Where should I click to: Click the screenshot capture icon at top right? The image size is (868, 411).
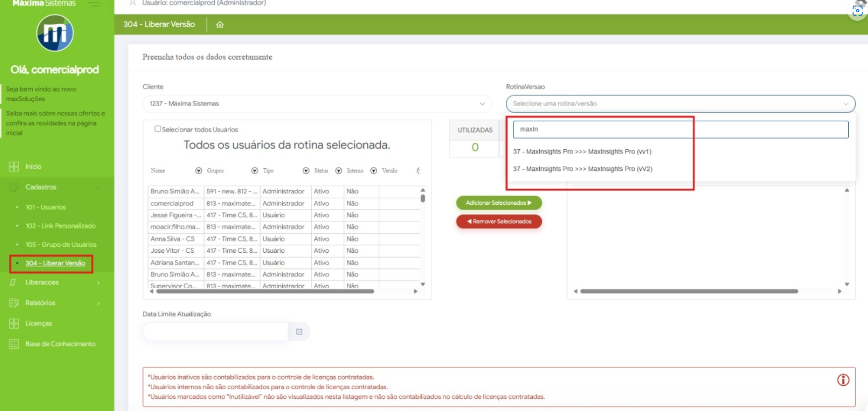pos(857,11)
